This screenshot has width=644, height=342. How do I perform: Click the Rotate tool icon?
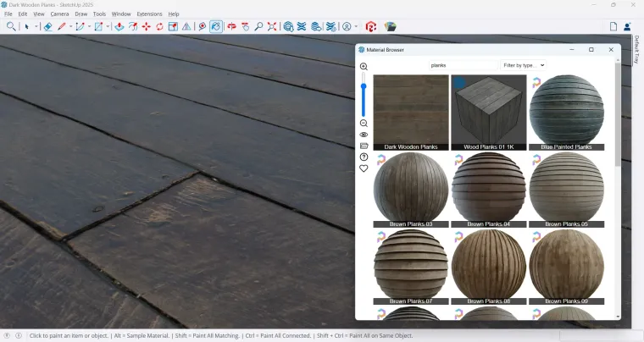coord(159,26)
